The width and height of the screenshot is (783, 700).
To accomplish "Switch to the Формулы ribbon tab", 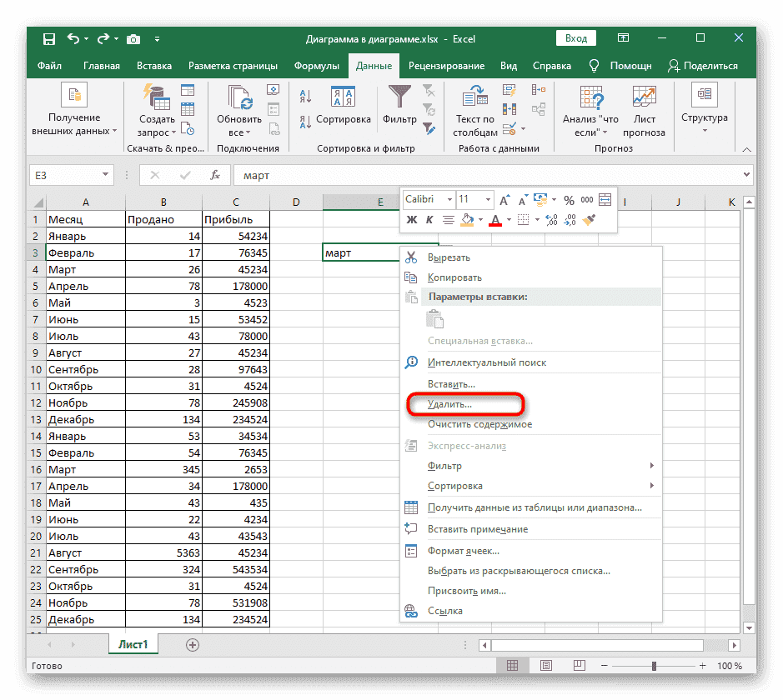I will click(317, 66).
